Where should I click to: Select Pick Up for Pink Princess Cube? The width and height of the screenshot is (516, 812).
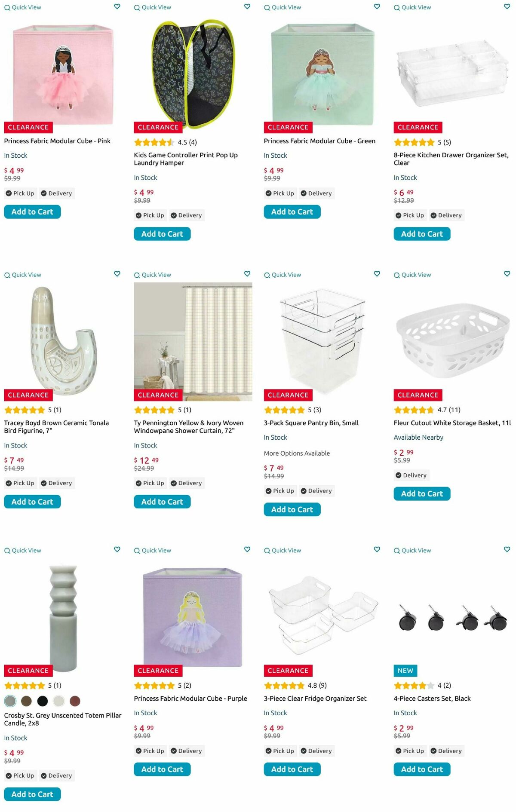(20, 193)
